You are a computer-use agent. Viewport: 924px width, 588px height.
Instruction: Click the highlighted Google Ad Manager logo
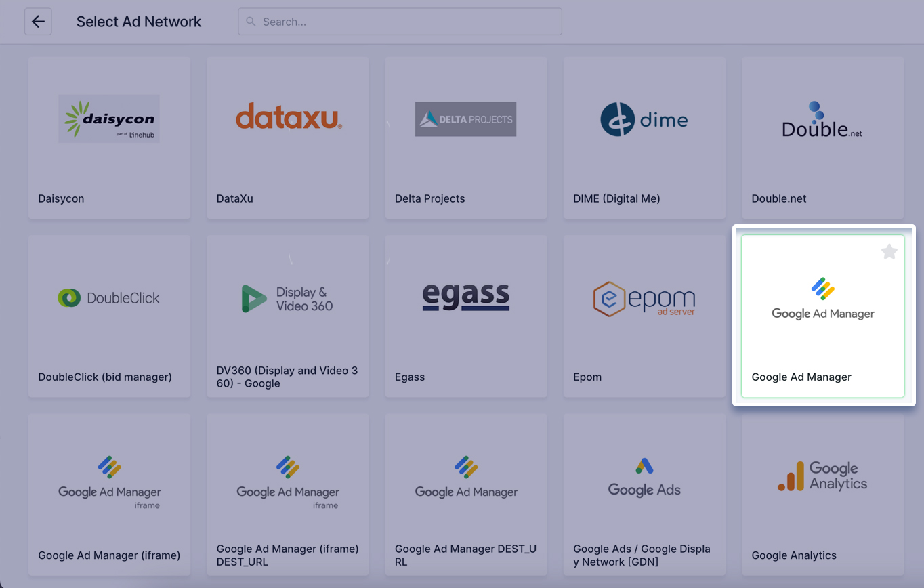click(823, 299)
